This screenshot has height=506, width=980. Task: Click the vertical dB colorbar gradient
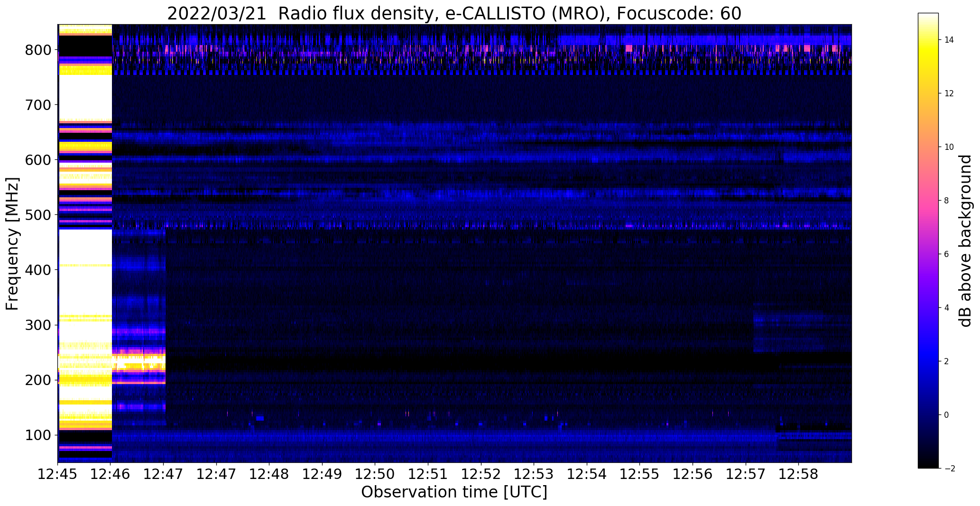(928, 241)
